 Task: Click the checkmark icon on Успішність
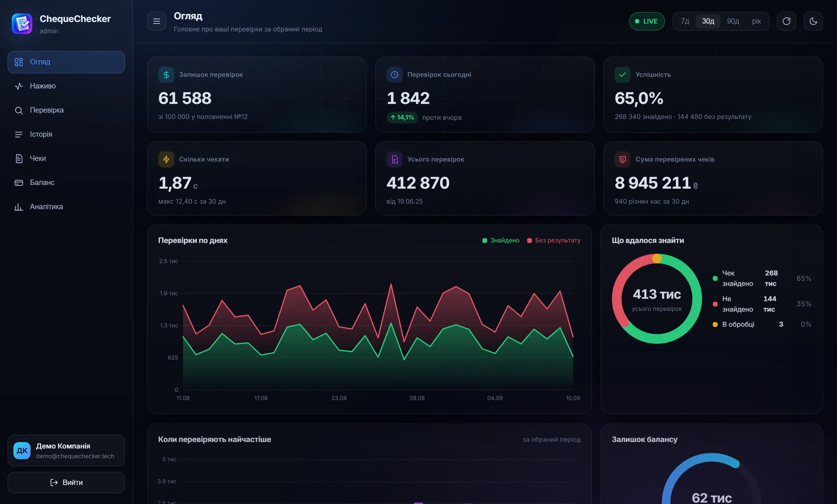tap(622, 74)
